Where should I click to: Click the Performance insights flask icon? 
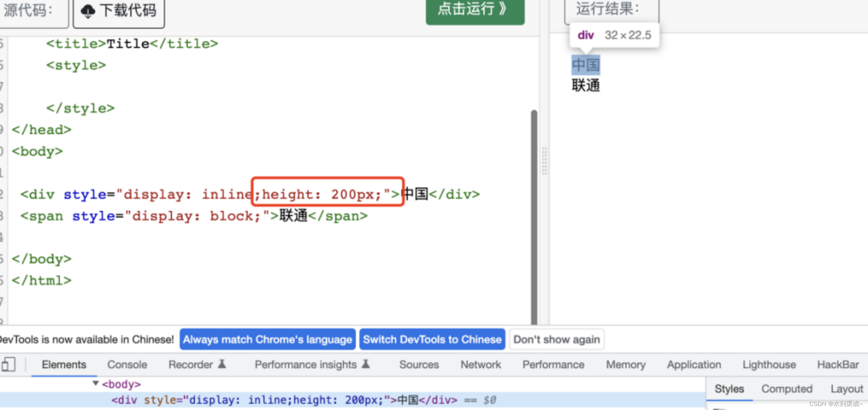pos(366,364)
